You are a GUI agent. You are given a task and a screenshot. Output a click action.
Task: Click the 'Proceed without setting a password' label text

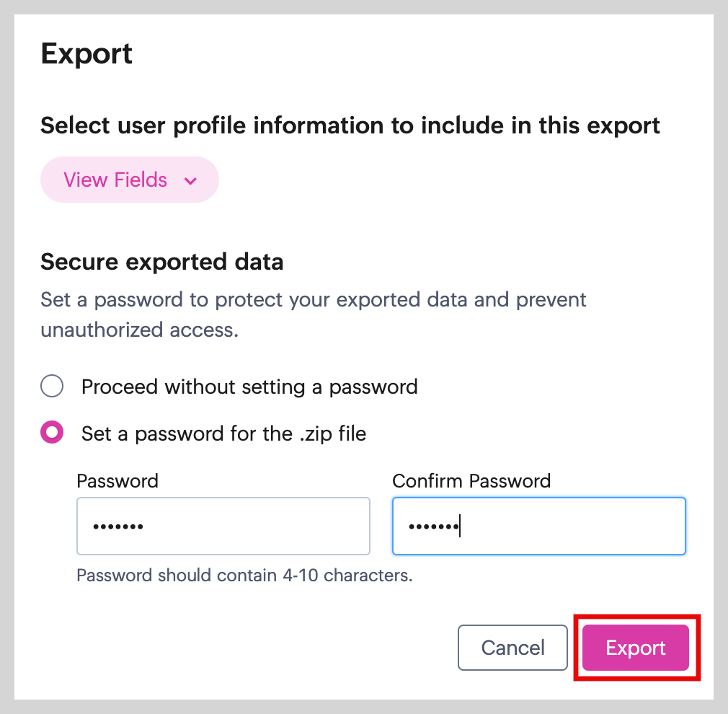tap(249, 387)
